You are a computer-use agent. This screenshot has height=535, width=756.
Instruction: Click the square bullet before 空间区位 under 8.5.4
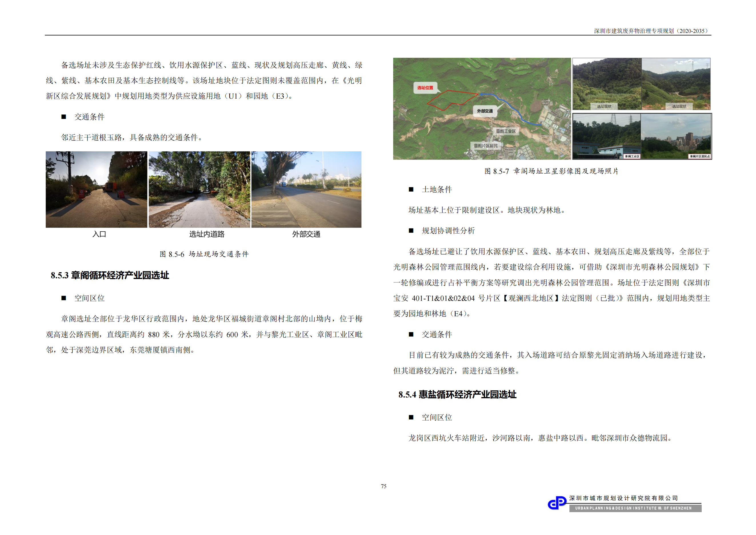point(411,417)
